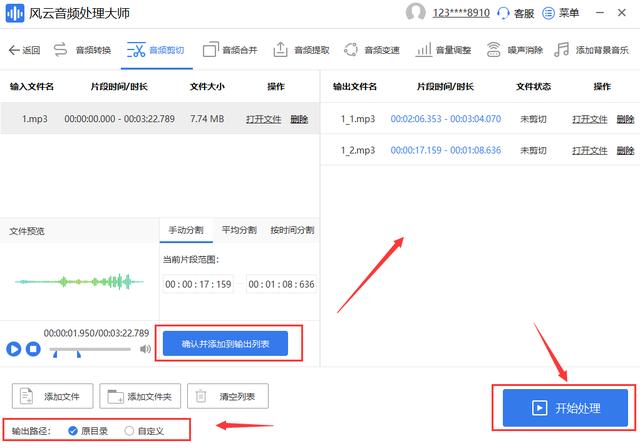Go back using 返回 arrow

pyautogui.click(x=24, y=50)
